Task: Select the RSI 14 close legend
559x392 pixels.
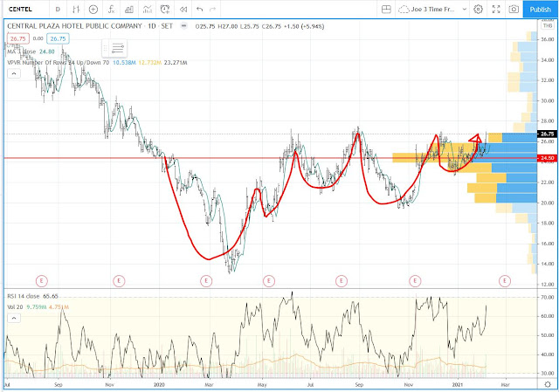Action: pyautogui.click(x=24, y=296)
